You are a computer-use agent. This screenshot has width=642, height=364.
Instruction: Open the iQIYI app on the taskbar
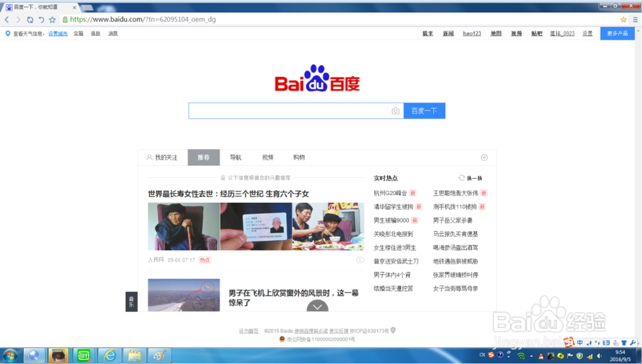pos(83,356)
